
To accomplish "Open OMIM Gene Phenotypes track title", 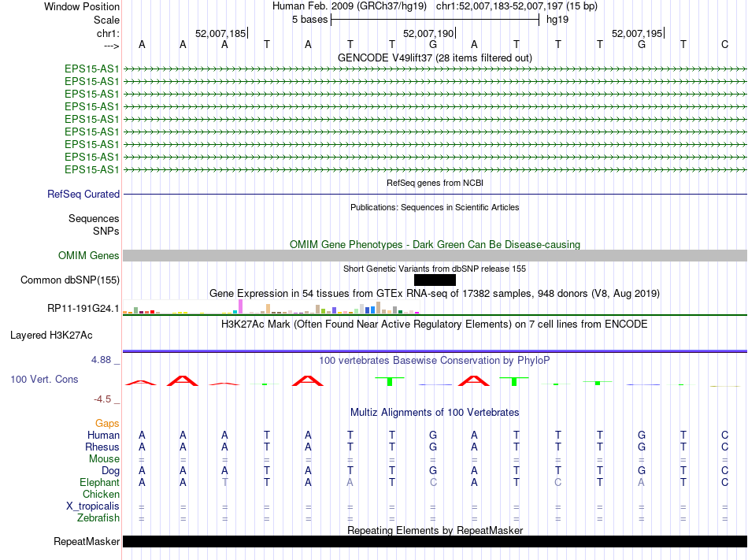I will pyautogui.click(x=435, y=244).
